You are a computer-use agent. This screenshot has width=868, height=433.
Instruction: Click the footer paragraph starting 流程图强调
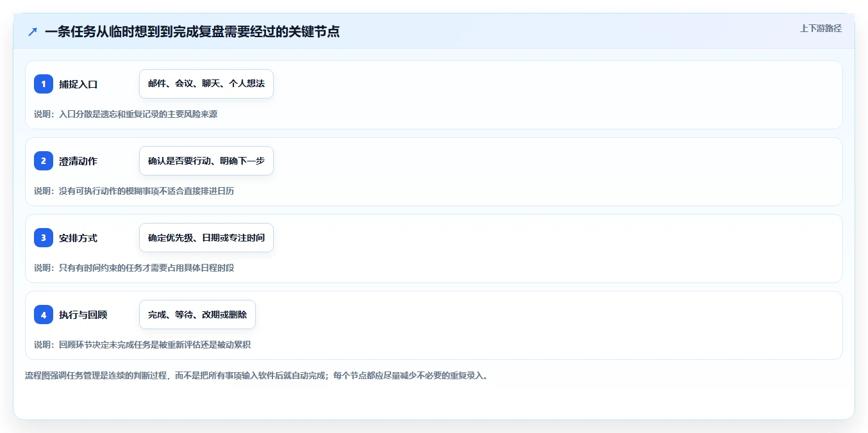tap(256, 375)
